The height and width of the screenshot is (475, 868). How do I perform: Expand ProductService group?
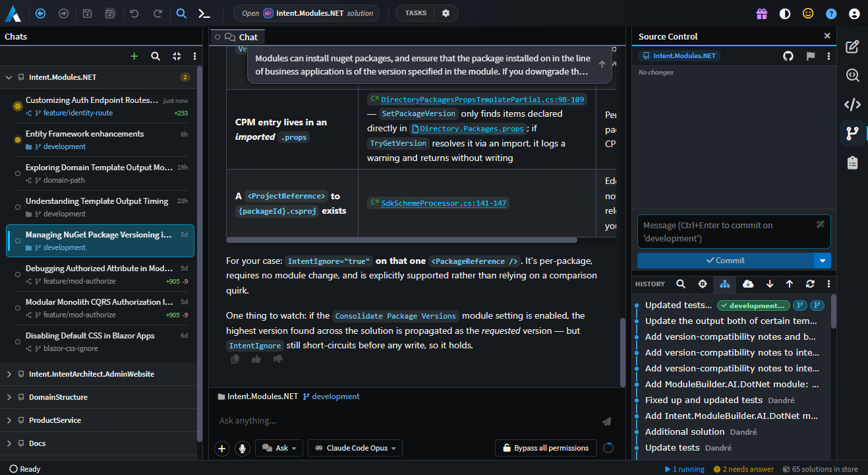click(9, 420)
